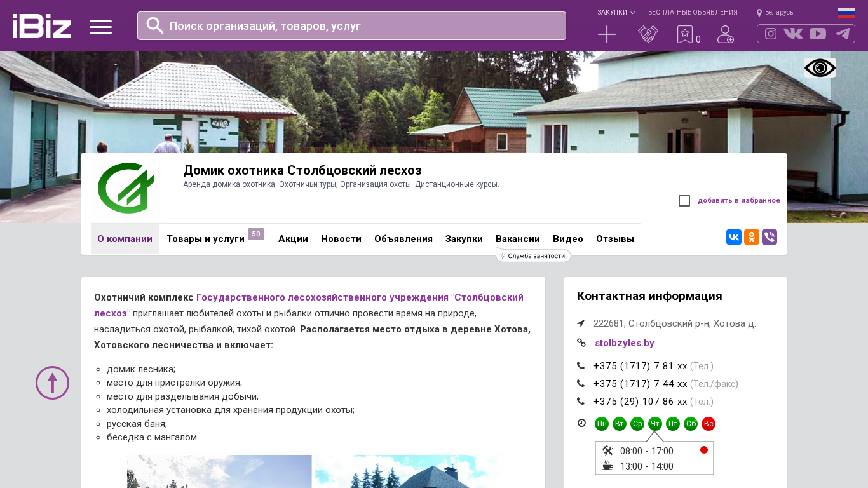Image resolution: width=868 pixels, height=488 pixels.
Task: Click phone icon beside 7 81 xx
Action: (581, 366)
